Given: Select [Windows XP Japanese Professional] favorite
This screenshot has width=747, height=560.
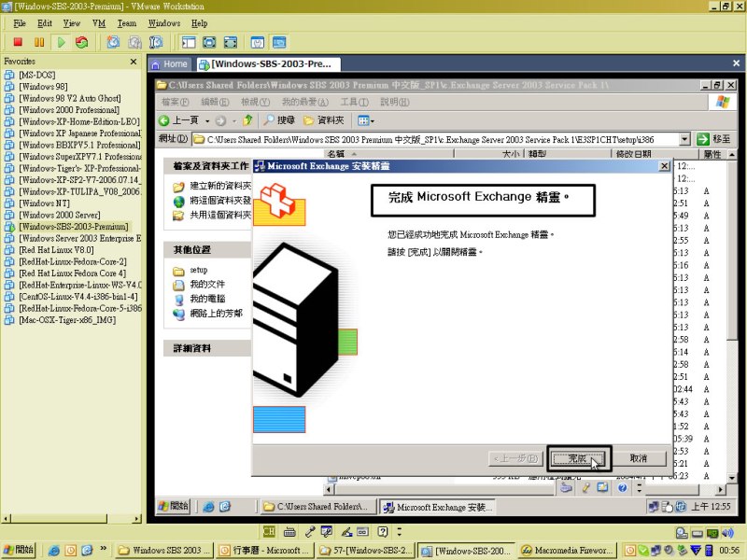Looking at the screenshot, I should pyautogui.click(x=80, y=133).
